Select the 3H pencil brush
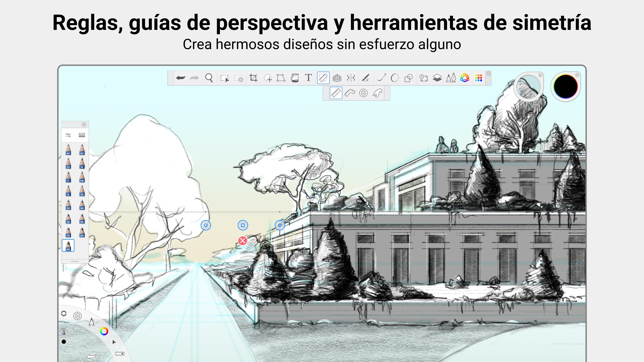The width and height of the screenshot is (644, 362). [82, 149]
